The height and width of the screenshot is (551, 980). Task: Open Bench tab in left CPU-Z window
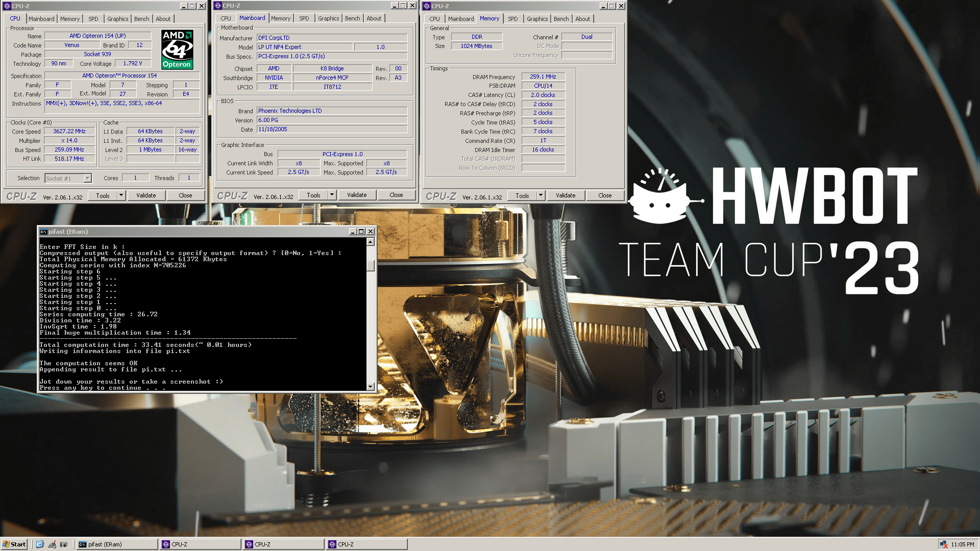[x=141, y=19]
